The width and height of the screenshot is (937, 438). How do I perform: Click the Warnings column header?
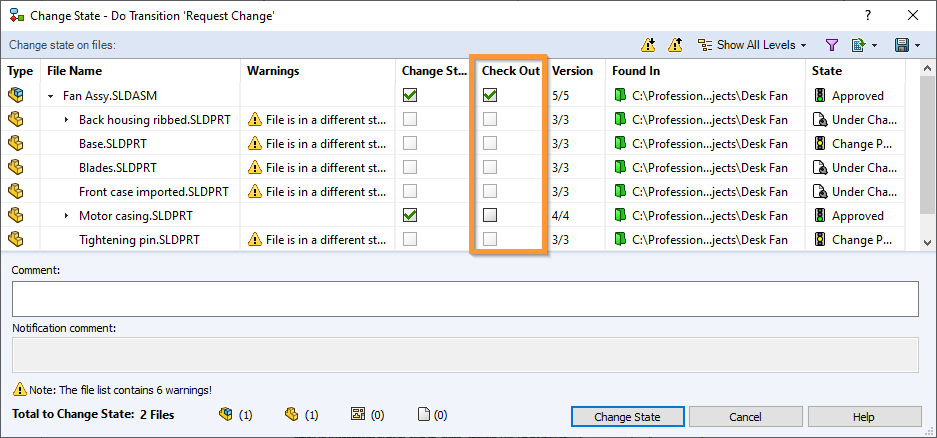(273, 71)
